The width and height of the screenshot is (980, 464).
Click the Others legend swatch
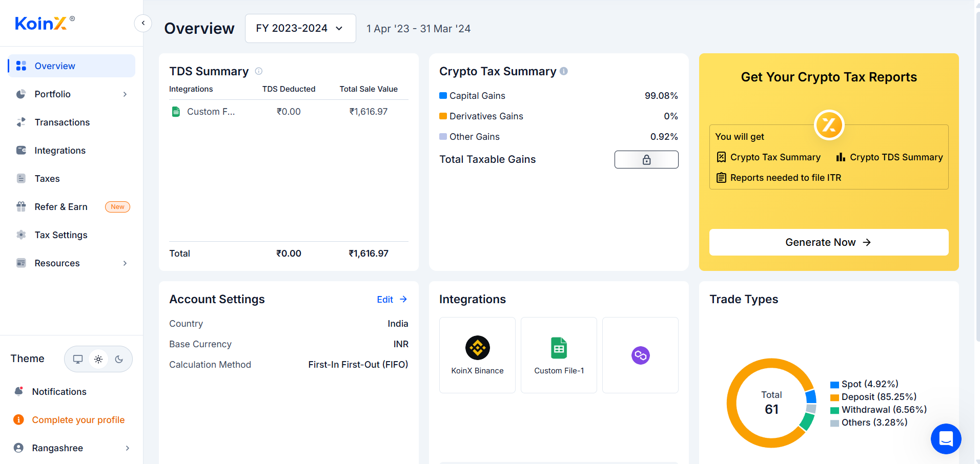[834, 423]
